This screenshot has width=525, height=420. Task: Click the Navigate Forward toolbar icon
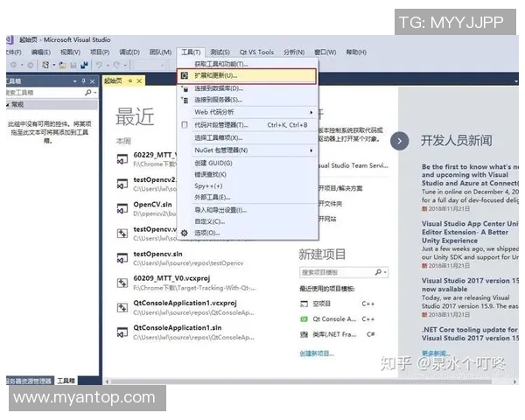click(30, 65)
